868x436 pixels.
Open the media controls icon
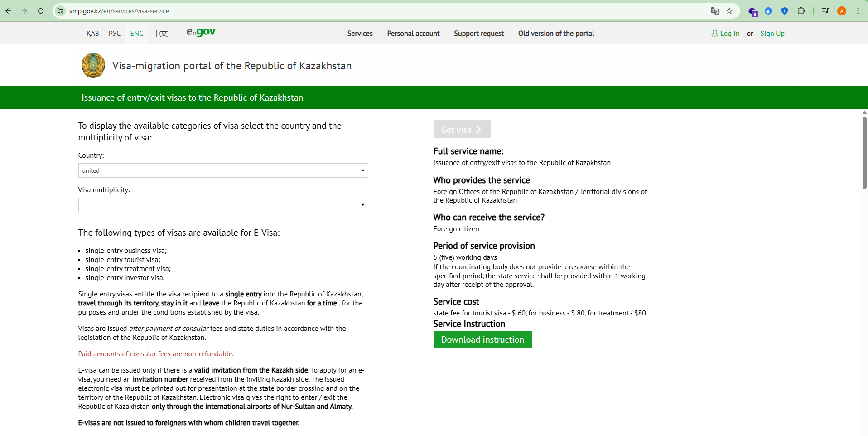tap(825, 11)
